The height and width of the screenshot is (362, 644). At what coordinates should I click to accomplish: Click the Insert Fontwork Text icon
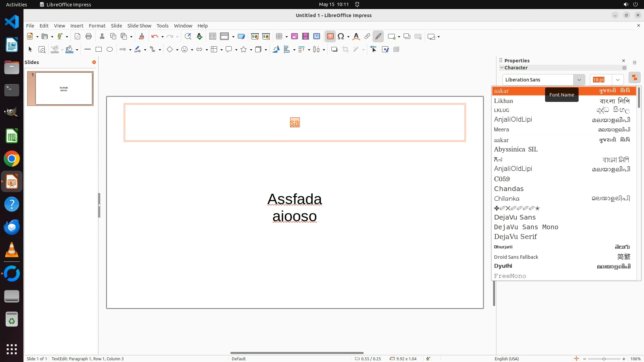coord(356,37)
